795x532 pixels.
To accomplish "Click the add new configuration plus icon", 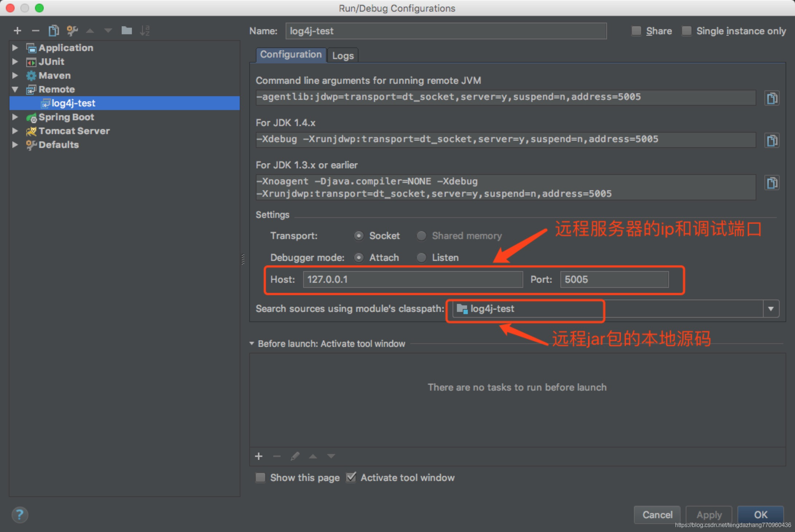I will (x=17, y=31).
